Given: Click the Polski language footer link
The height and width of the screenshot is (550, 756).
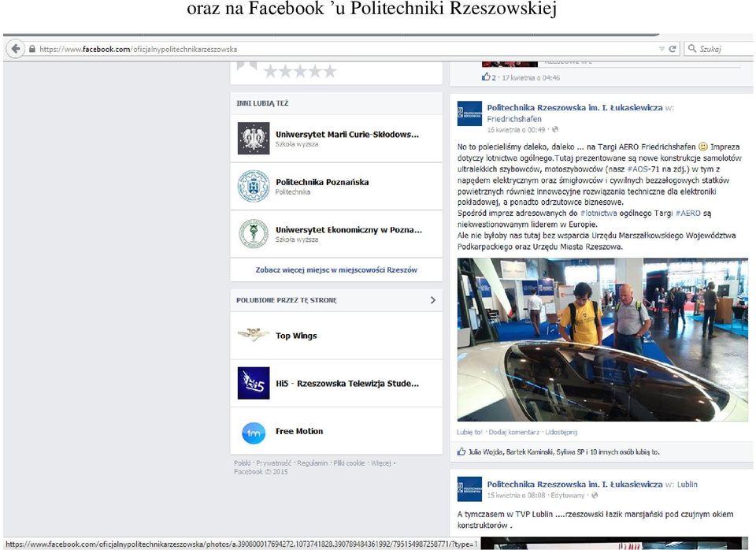Looking at the screenshot, I should pos(242,463).
